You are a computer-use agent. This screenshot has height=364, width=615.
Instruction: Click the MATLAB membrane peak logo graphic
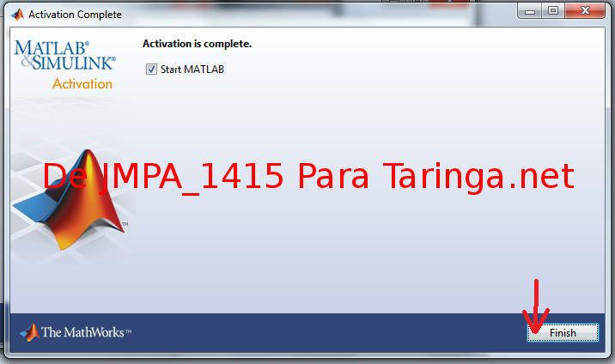(70, 199)
